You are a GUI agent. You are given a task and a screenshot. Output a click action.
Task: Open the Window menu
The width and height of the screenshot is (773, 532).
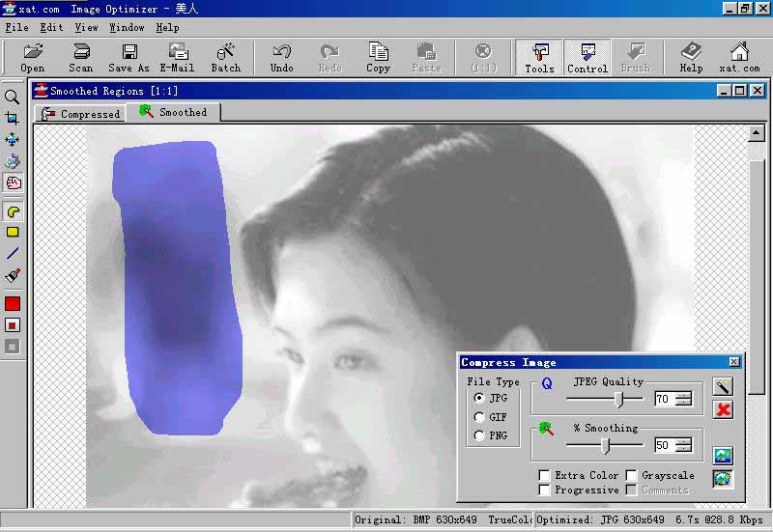tap(127, 28)
